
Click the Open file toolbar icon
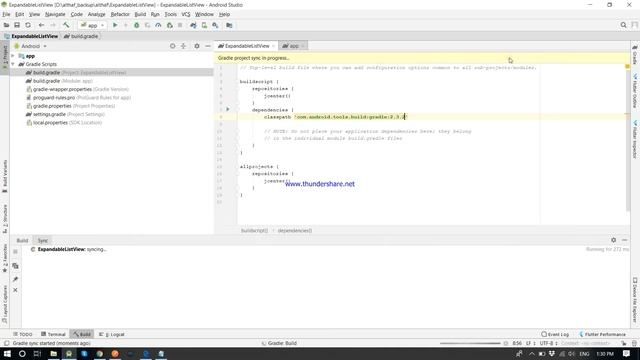pyautogui.click(x=6, y=25)
